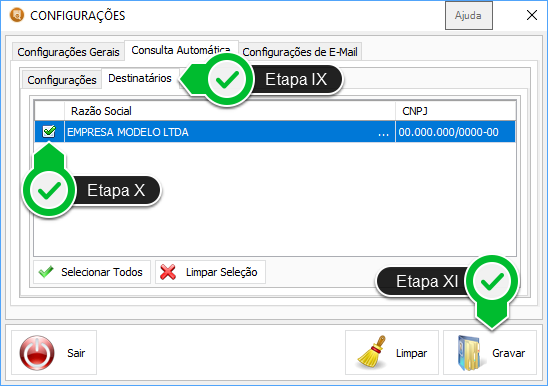Close the Configurações window
Screen dimensions: 548x386
pos(532,15)
